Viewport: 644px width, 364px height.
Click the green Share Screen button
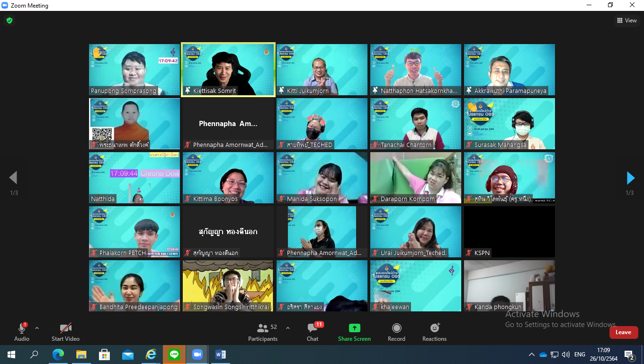[x=354, y=332]
